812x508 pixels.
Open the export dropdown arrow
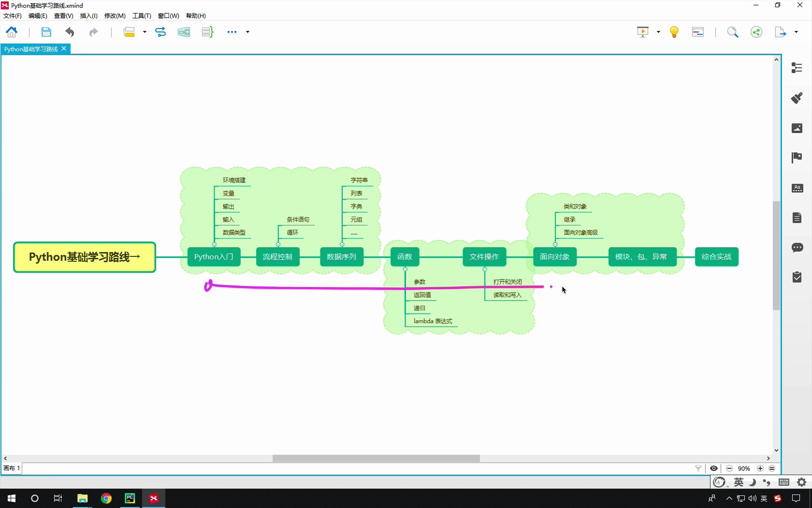click(x=796, y=32)
